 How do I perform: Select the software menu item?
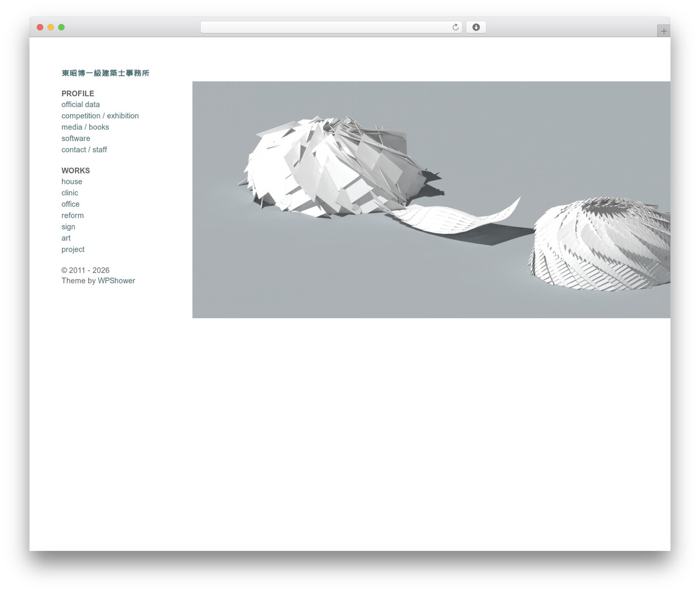click(x=75, y=138)
